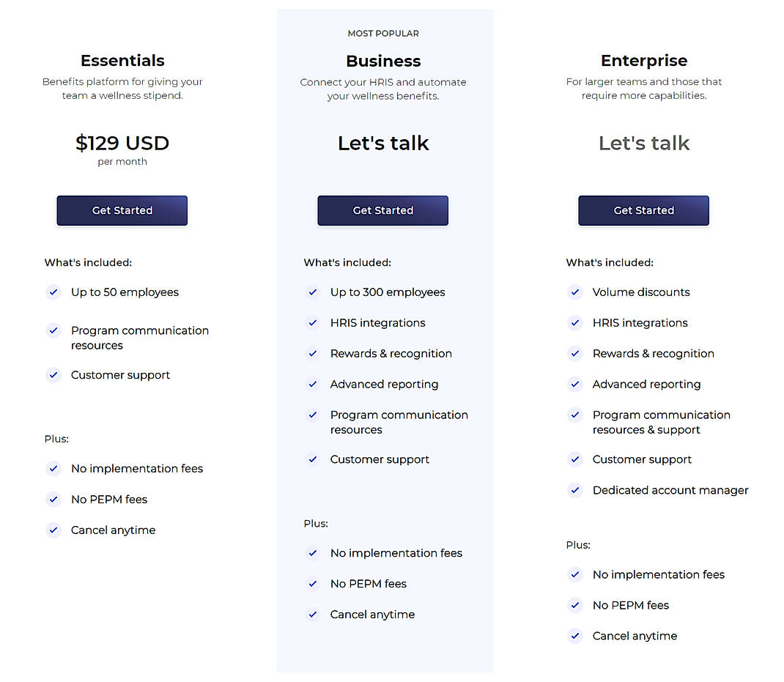Screen dimensions: 784x682
Task: Click the checkmark beside Rewards & recognition under Enterprise
Action: 574,354
